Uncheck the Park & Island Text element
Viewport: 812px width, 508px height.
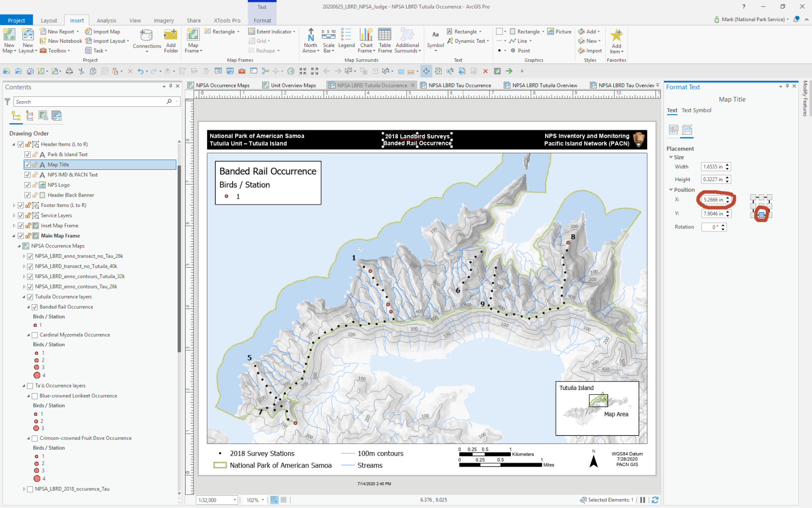click(27, 154)
